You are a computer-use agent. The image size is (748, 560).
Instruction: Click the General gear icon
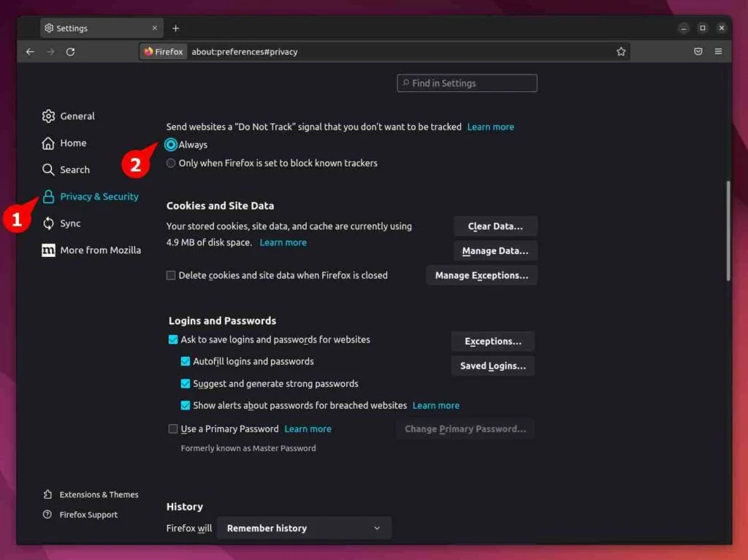coord(48,116)
